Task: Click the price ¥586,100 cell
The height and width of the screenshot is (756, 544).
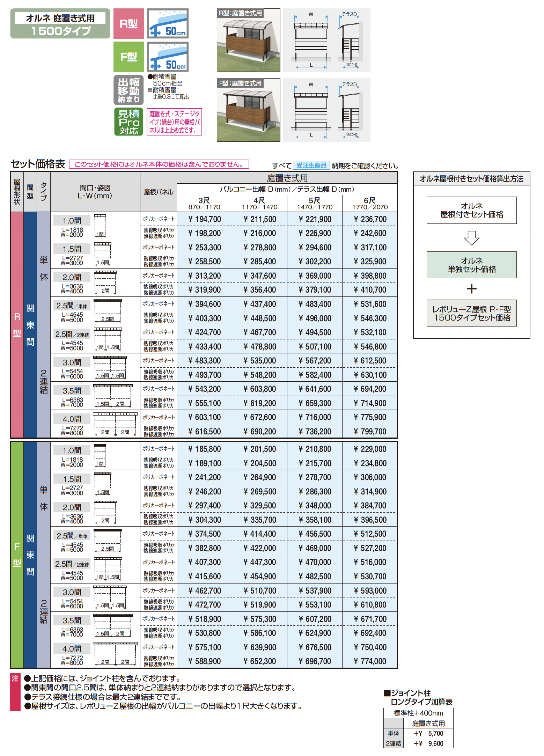Action: click(x=259, y=633)
